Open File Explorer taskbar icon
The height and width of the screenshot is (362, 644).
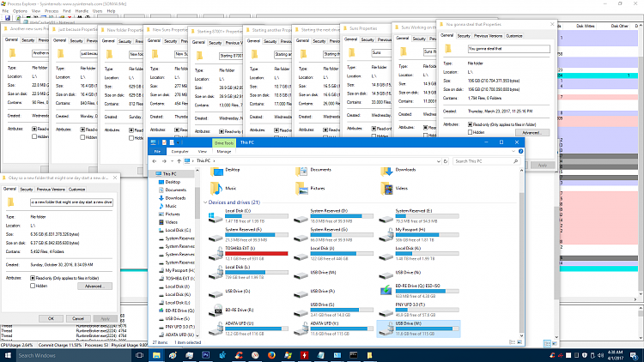pos(156,355)
